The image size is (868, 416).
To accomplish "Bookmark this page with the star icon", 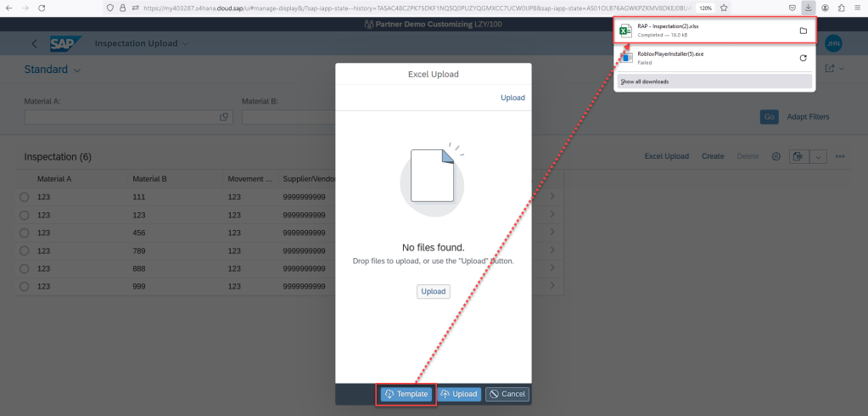I will [724, 8].
